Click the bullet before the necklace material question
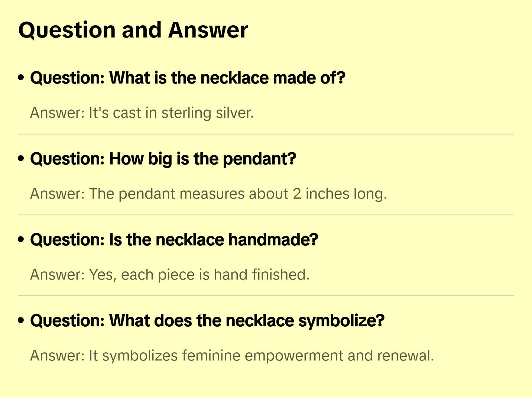The image size is (532, 398). pos(21,78)
